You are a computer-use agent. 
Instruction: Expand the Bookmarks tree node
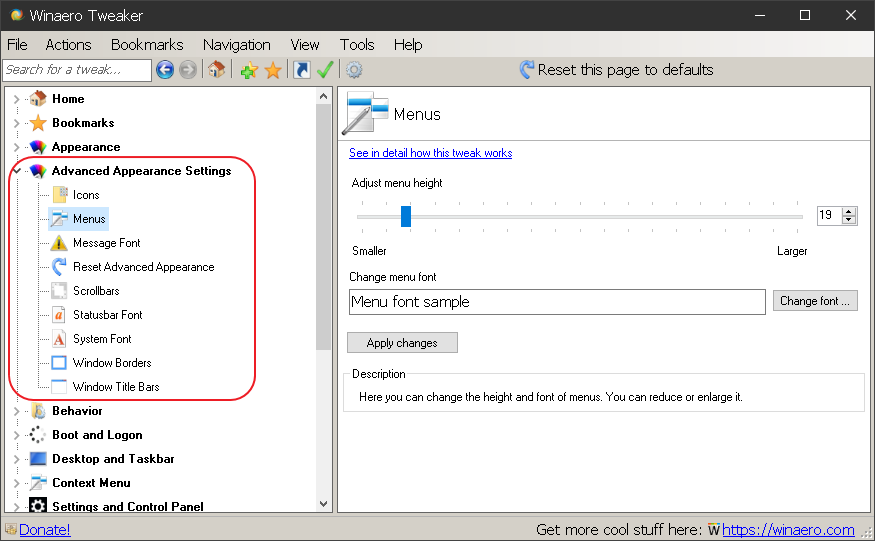(x=16, y=123)
